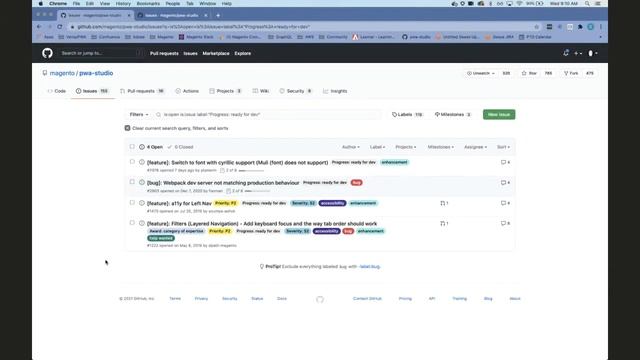This screenshot has width=640, height=360.
Task: Expand the Milestones filter dropdown
Action: pyautogui.click(x=441, y=147)
